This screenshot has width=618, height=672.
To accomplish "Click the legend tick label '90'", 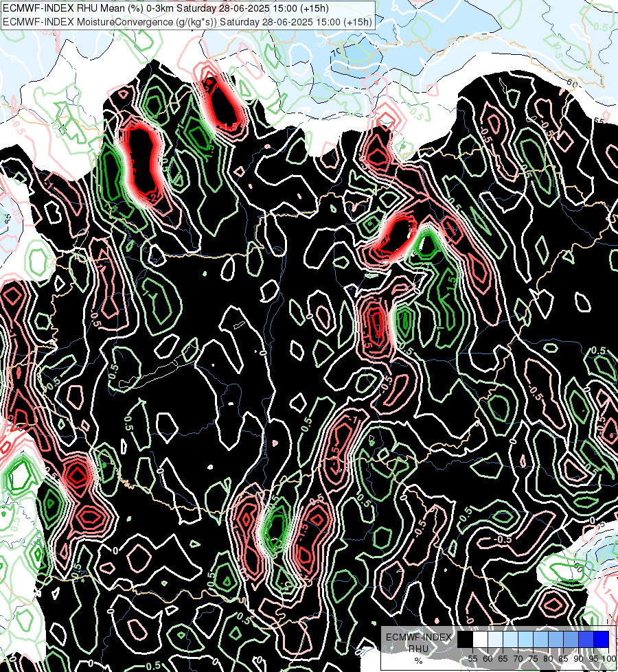I will [x=578, y=659].
